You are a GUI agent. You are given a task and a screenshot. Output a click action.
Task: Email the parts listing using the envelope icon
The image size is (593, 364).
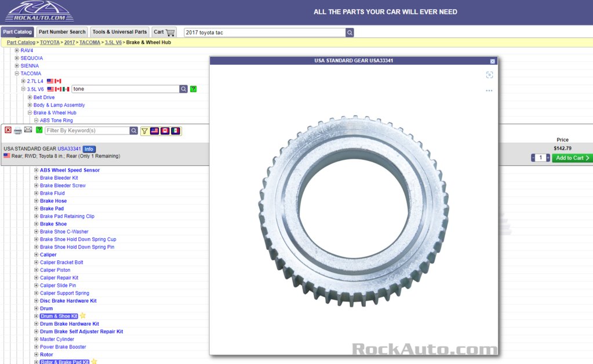(x=28, y=130)
